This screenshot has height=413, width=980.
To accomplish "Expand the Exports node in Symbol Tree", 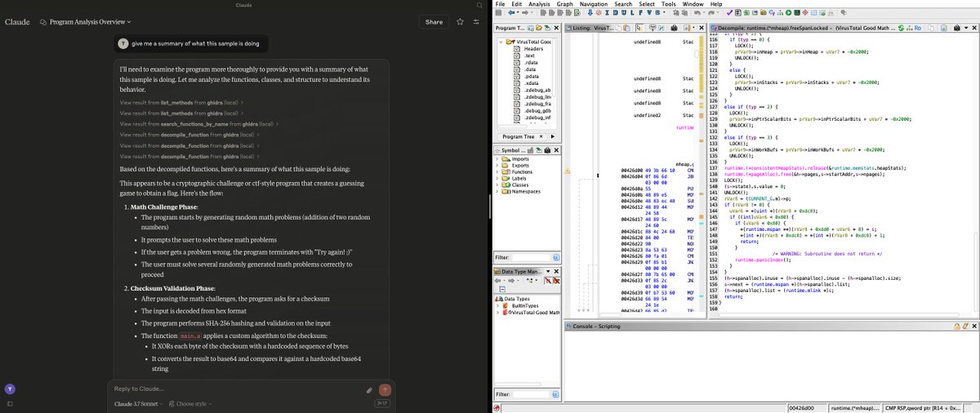I will click(497, 166).
